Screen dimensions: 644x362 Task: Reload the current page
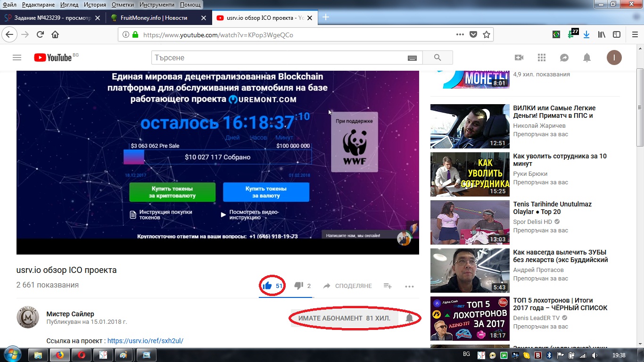(x=40, y=34)
